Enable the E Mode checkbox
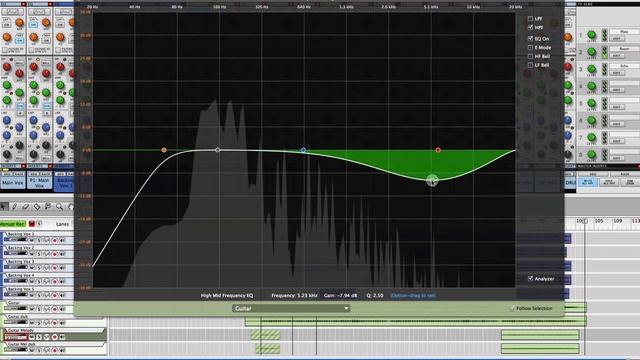Image resolution: width=640 pixels, height=360 pixels. pos(530,47)
